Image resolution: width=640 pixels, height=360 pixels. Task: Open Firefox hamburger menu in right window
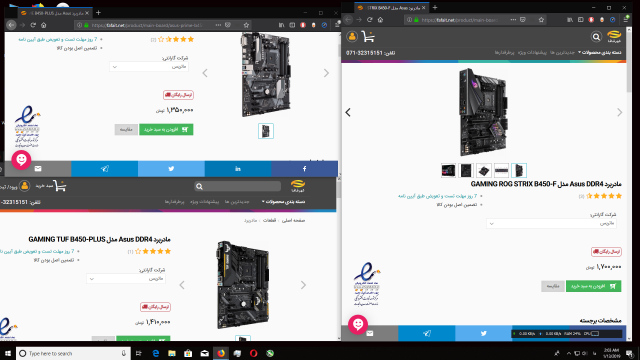coord(626,20)
